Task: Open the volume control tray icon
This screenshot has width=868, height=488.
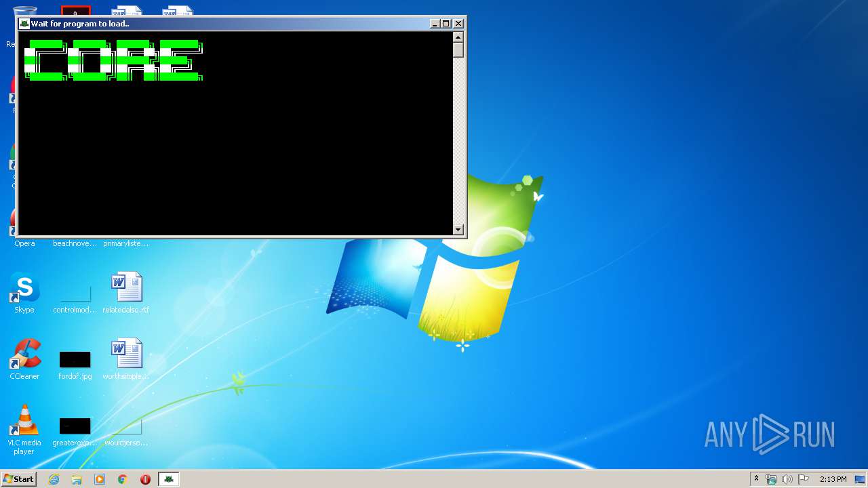Action: [x=787, y=479]
